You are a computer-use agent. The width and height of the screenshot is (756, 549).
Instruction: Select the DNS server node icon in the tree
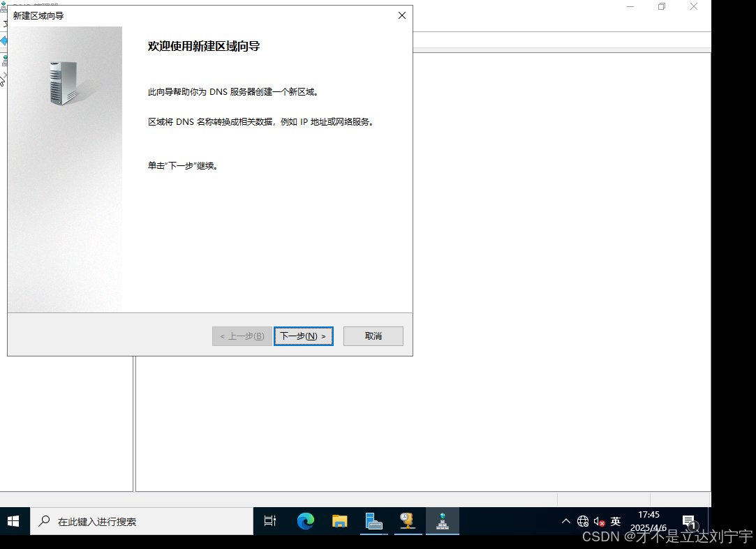(3, 59)
